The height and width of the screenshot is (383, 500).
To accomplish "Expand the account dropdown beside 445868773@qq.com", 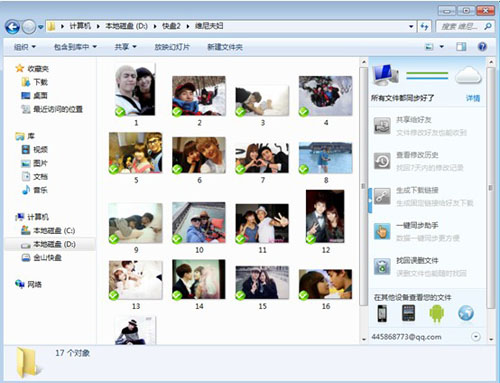I will click(476, 337).
